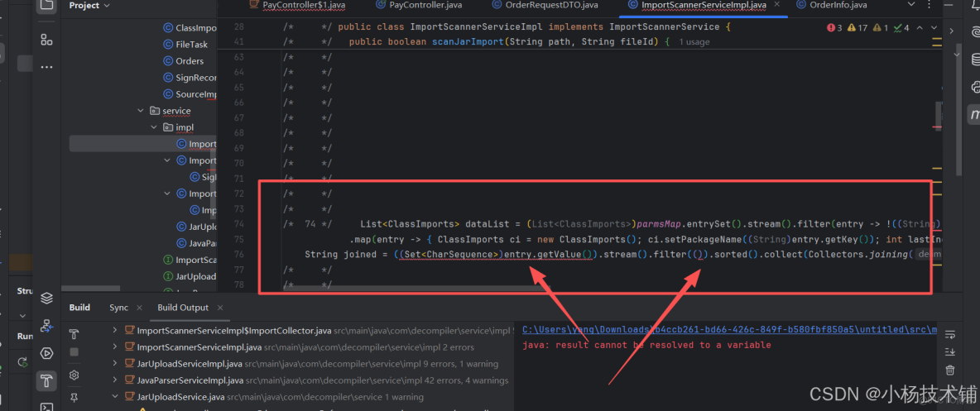Click the trash clear icon in build output
This screenshot has width=980, height=411.
pos(950,370)
